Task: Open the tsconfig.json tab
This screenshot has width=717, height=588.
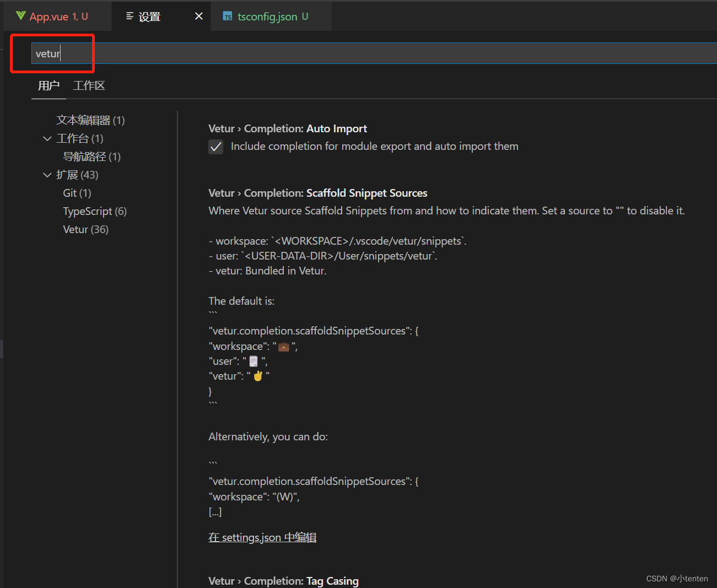Action: (271, 17)
